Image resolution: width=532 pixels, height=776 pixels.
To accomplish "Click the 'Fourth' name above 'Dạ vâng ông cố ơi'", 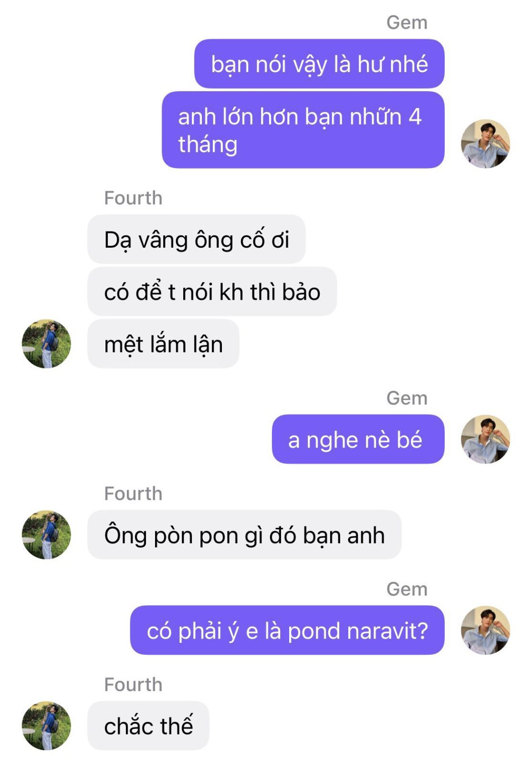I will click(134, 198).
